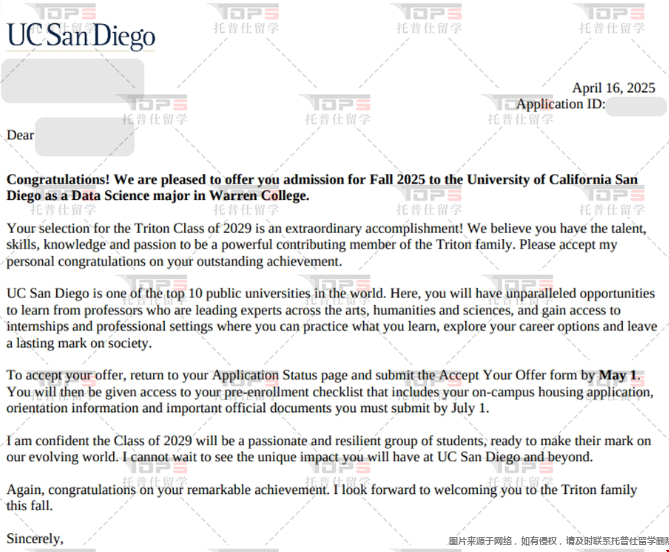Click the top 10 public universities sentence

[198, 293]
